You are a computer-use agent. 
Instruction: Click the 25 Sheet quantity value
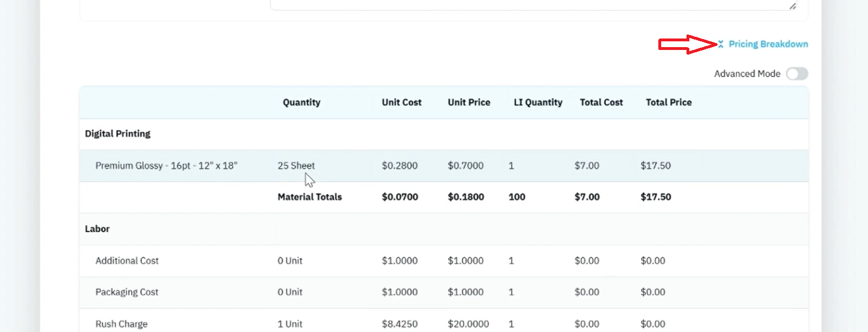296,165
